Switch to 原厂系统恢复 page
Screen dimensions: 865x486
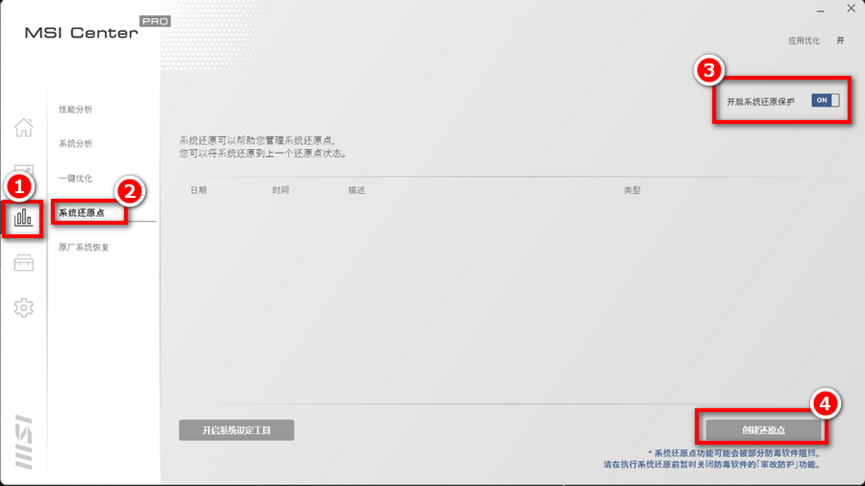coord(83,247)
